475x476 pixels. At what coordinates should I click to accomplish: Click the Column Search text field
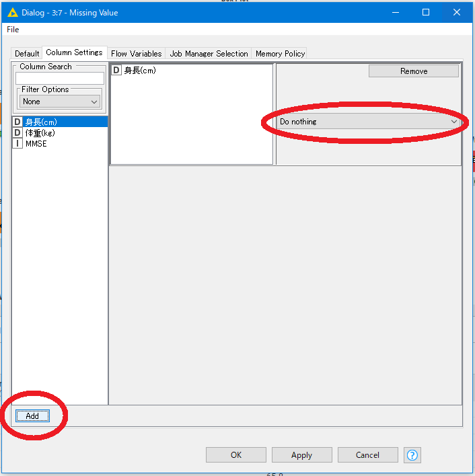coord(60,79)
